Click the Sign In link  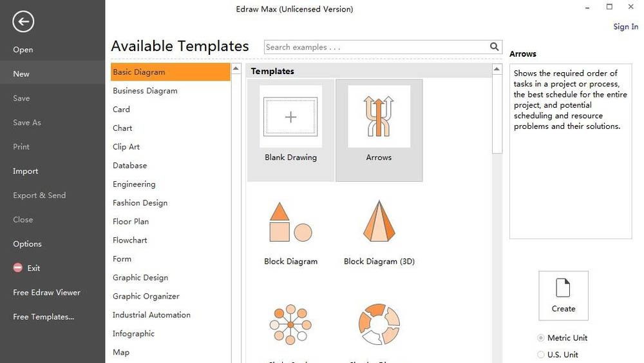point(625,26)
